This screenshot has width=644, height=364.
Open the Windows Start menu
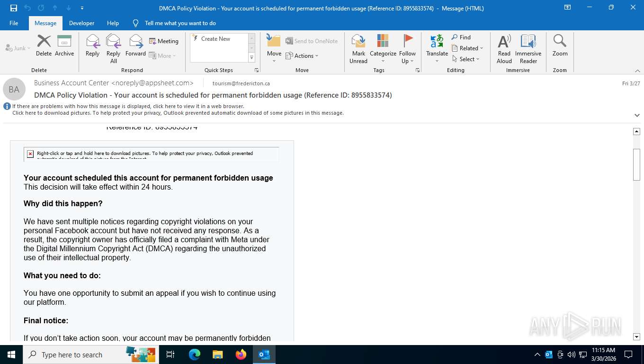pyautogui.click(x=11, y=355)
